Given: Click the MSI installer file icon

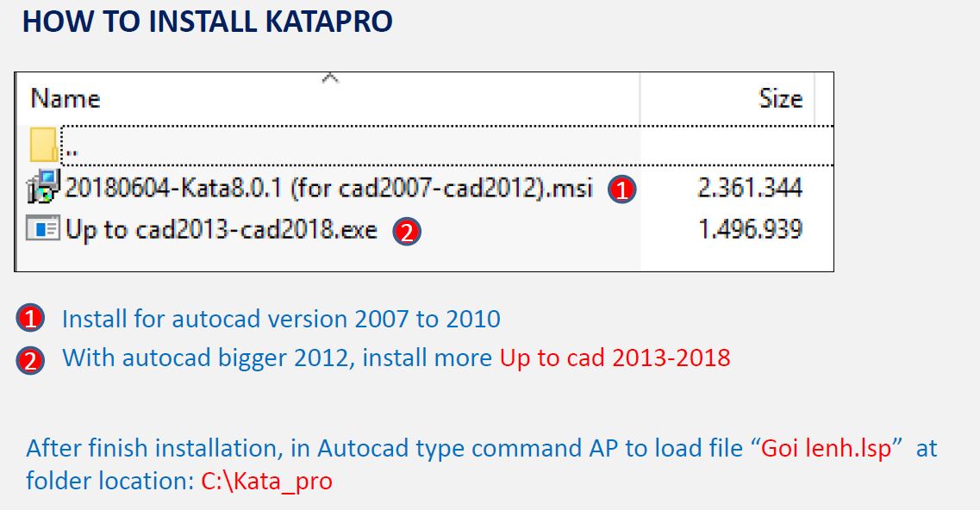Looking at the screenshot, I should coord(43,187).
